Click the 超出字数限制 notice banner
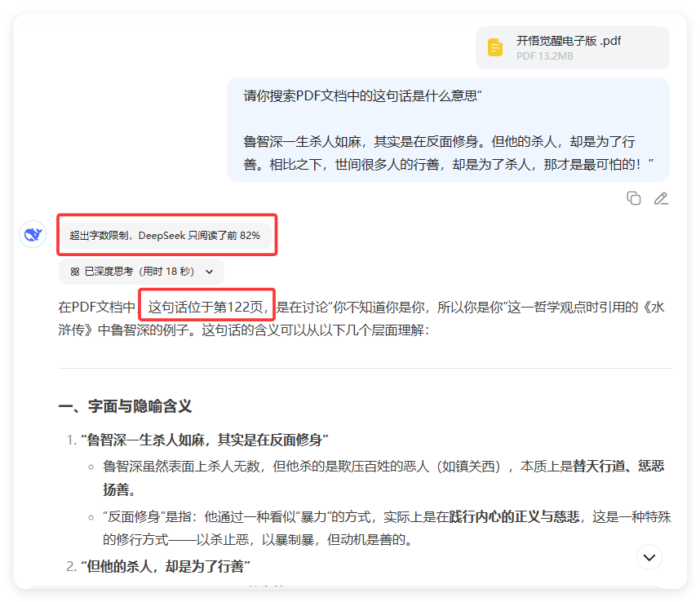This screenshot has width=700, height=602. (165, 236)
